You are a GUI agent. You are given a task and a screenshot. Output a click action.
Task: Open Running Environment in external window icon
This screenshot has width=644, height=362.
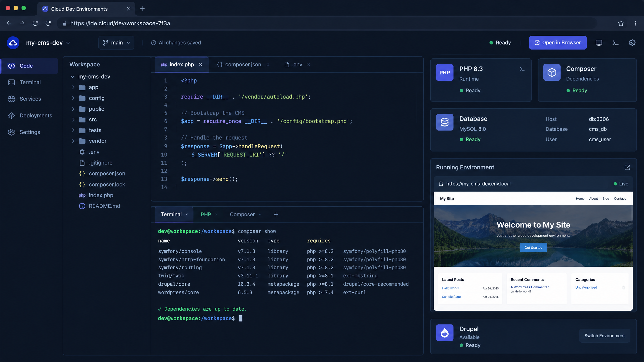coord(627,167)
